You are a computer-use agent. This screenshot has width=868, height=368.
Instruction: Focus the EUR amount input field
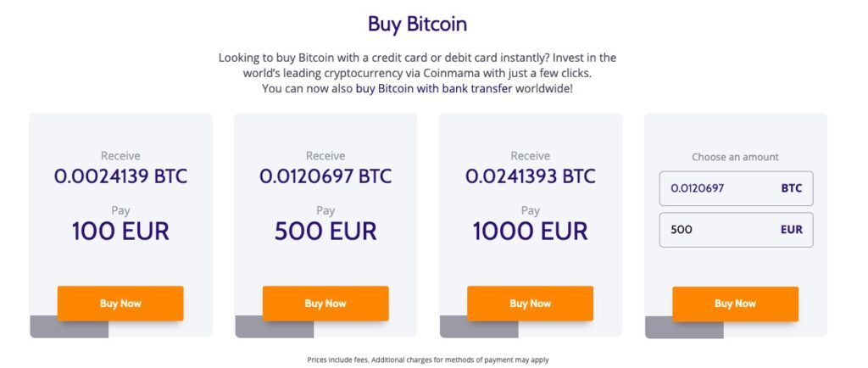(737, 230)
